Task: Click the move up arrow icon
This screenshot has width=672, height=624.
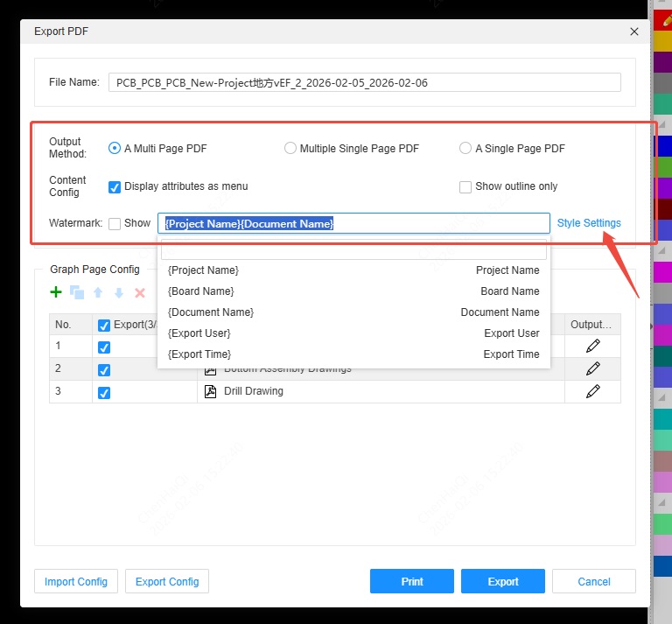Action: click(x=98, y=292)
